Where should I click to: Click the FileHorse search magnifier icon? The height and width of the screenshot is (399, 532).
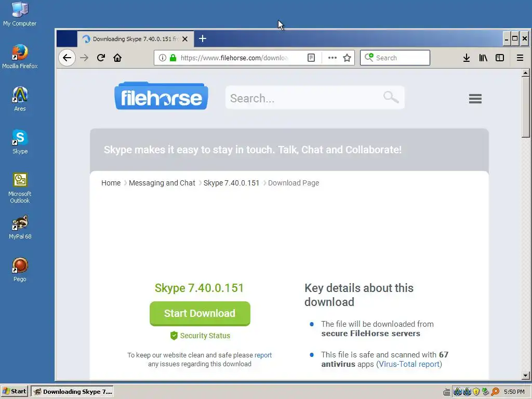[391, 97]
